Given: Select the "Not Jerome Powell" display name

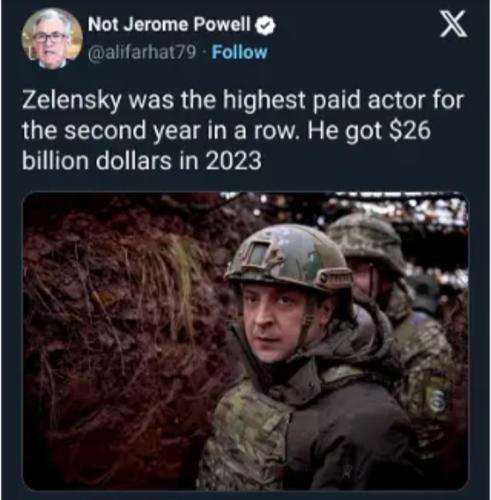Looking at the screenshot, I should click(x=169, y=24).
